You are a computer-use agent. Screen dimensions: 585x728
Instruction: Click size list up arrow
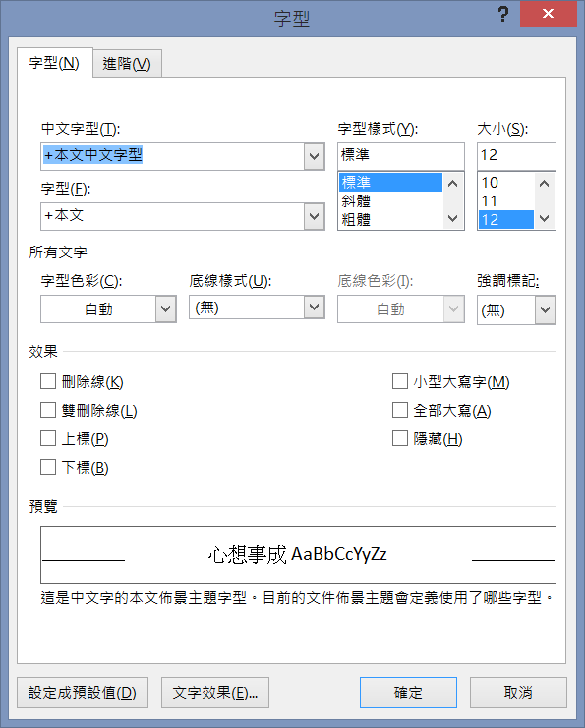[544, 183]
